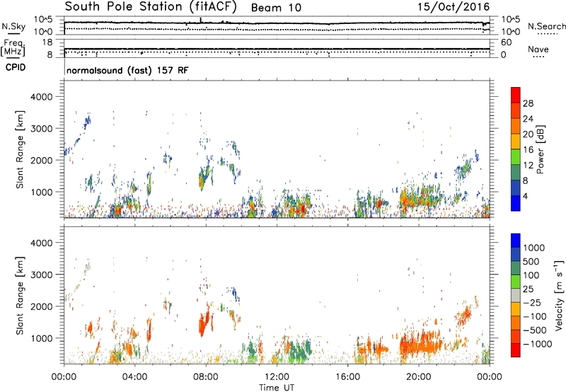Select the 'Beam 10' label
This screenshot has height=392, width=566.
coord(276,8)
